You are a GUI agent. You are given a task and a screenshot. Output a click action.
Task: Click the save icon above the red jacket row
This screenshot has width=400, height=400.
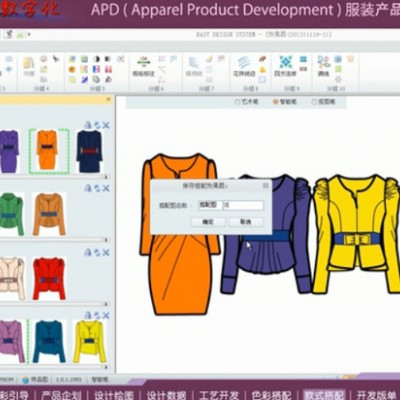88,253
